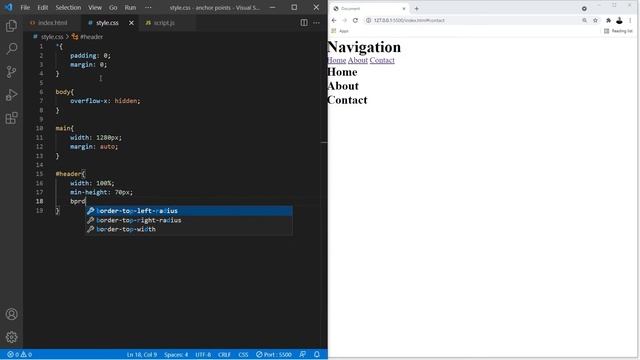
Task: Click style.css in the breadcrumb
Action: click(x=52, y=37)
